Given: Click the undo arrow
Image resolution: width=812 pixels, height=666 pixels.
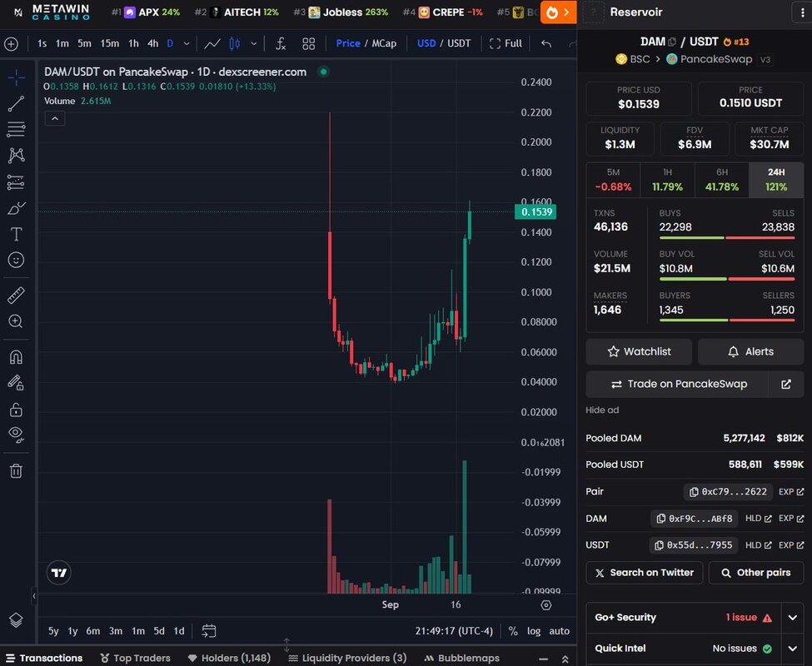Looking at the screenshot, I should (x=545, y=44).
